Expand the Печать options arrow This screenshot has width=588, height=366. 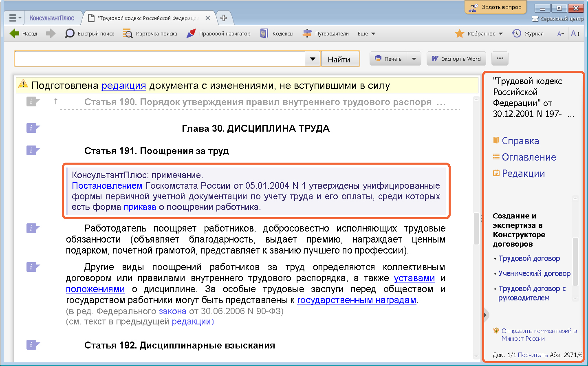tap(414, 59)
